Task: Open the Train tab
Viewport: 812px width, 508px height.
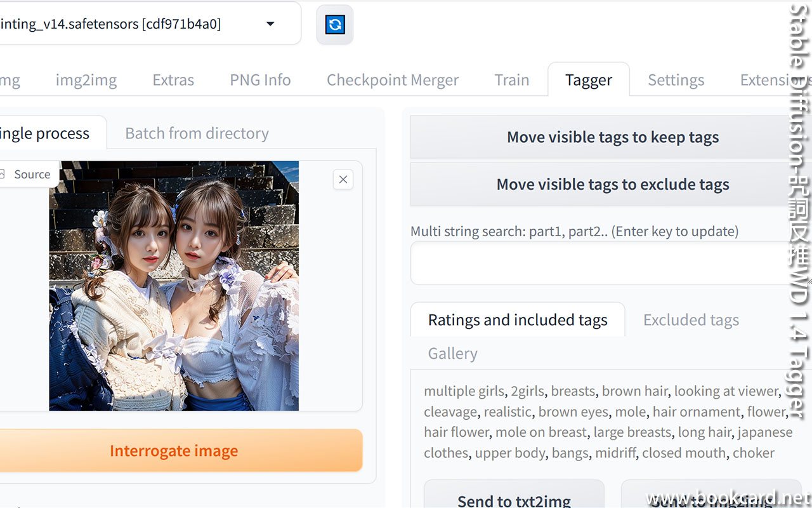Action: click(x=511, y=79)
